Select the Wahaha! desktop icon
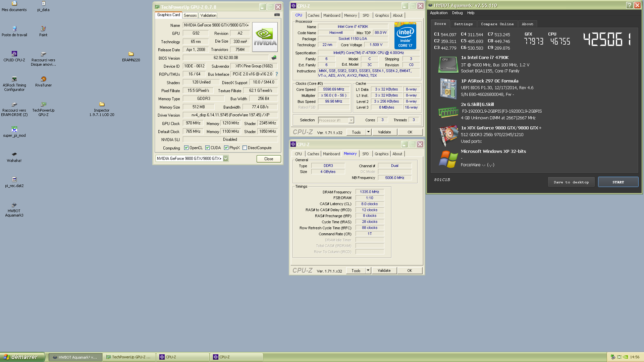 coord(14,157)
